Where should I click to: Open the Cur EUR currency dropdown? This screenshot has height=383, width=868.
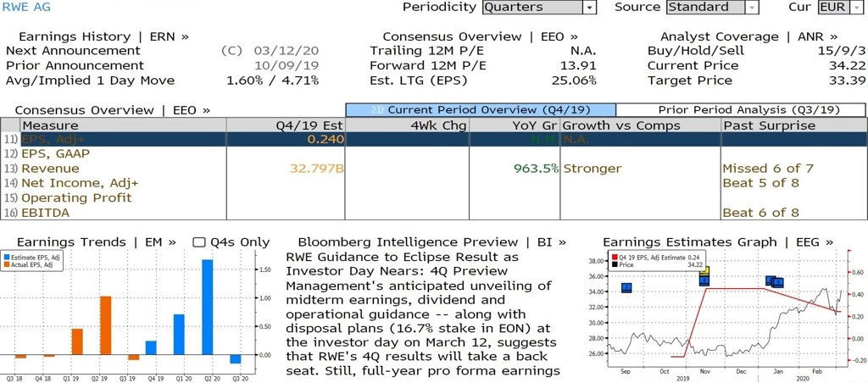pos(840,7)
